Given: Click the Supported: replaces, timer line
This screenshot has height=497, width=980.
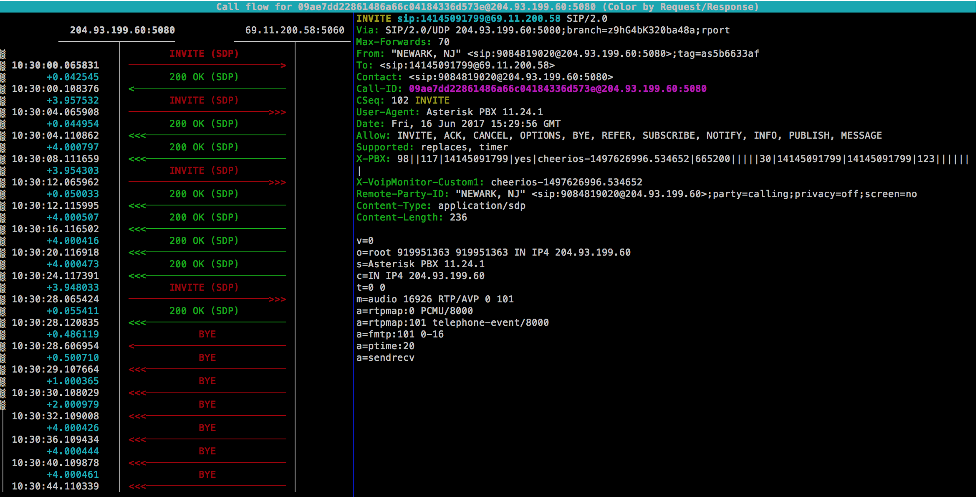Looking at the screenshot, I should [x=432, y=147].
